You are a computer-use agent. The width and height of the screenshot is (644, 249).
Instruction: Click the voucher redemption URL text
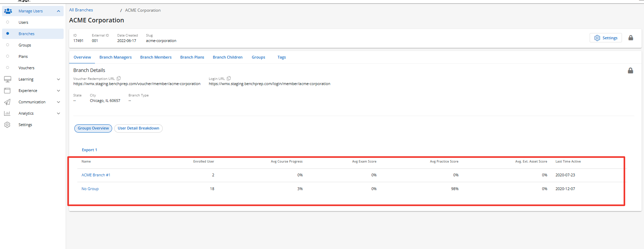tap(137, 84)
